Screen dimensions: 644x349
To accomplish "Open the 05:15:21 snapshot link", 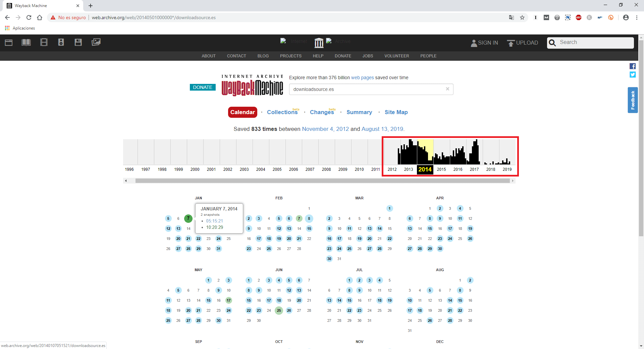I will (x=214, y=221).
